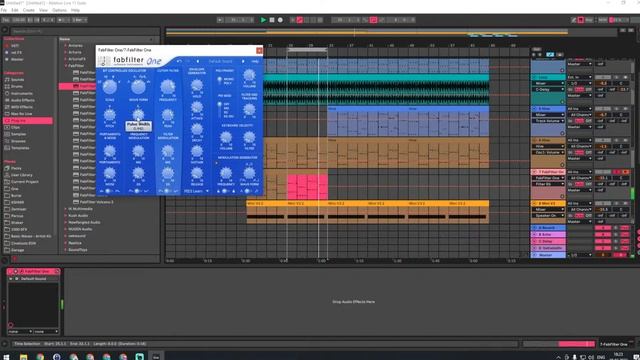
Task: Solo the 7 FabFilter One track
Action: pos(617,172)
